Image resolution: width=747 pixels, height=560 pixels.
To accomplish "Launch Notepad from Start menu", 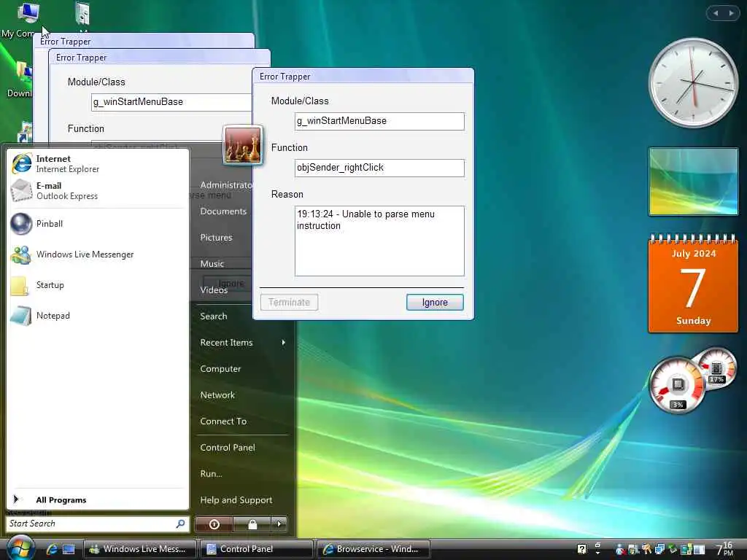I will tap(97, 315).
